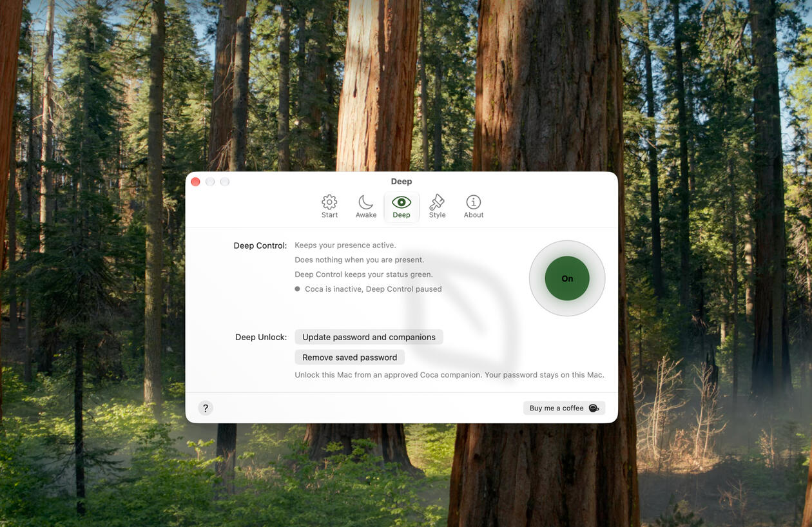Image resolution: width=812 pixels, height=527 pixels.
Task: Open the Start preferences tab
Action: (329, 207)
